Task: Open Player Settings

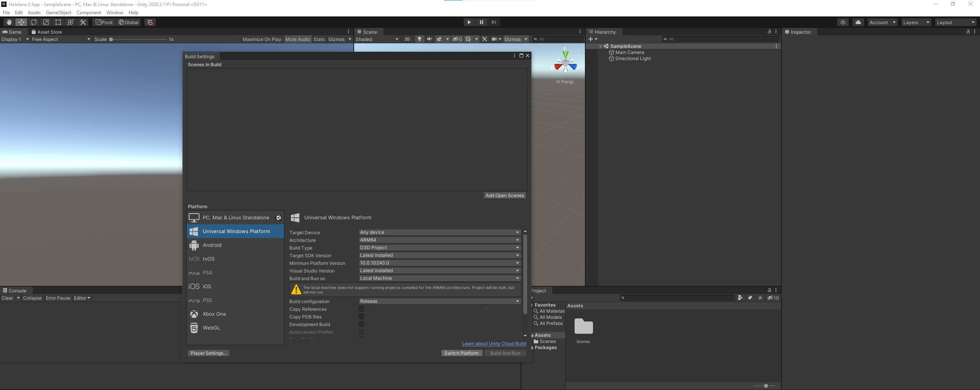Action: [209, 353]
